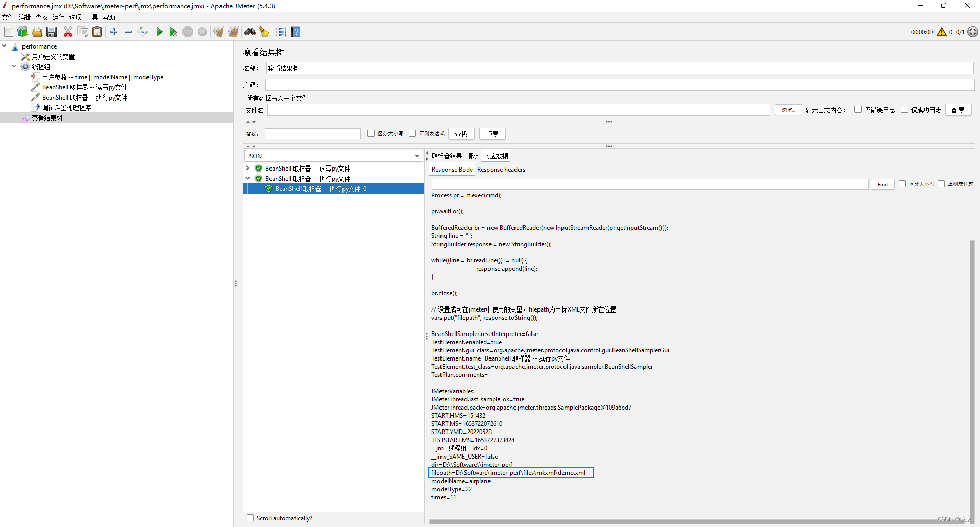Enable 区分大小写 checkbox beside search field
Viewport: 980px width, 527px height.
[371, 133]
